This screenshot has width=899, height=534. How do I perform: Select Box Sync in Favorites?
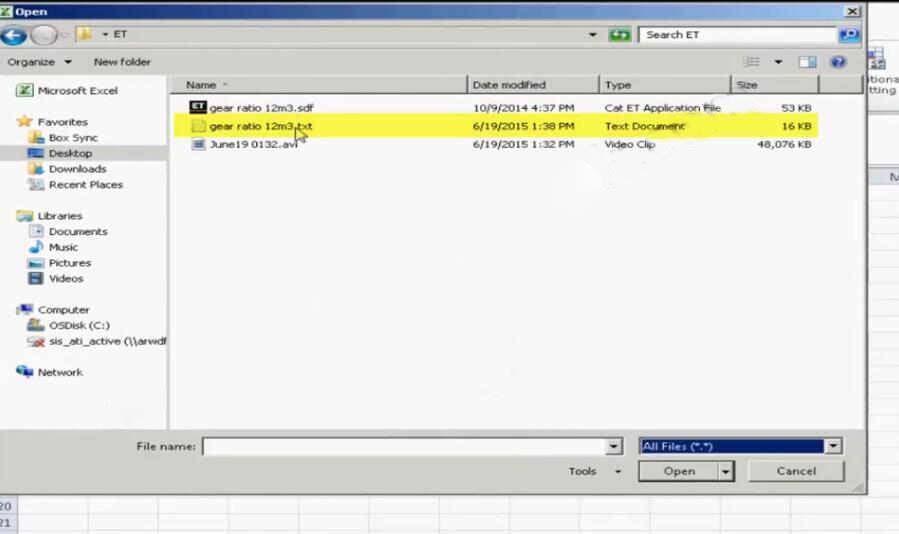pyautogui.click(x=73, y=138)
